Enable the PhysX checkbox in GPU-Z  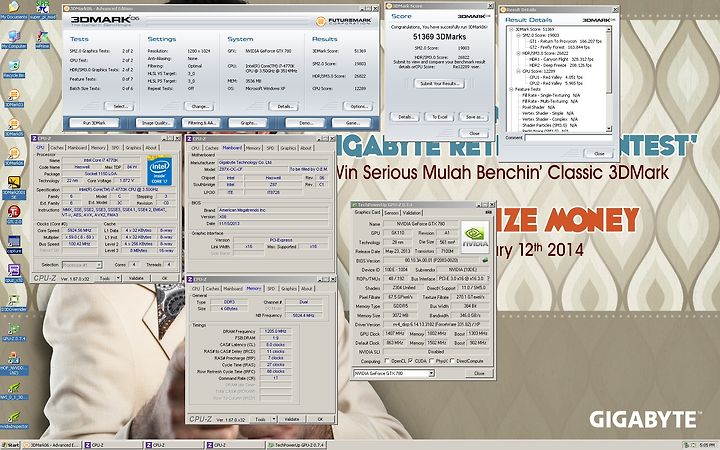pyautogui.click(x=432, y=361)
